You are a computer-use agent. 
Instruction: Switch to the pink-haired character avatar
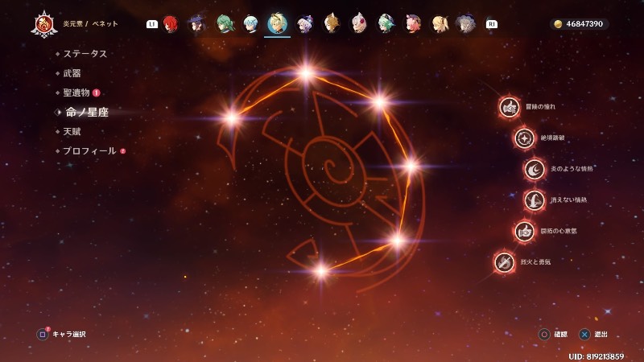point(413,24)
